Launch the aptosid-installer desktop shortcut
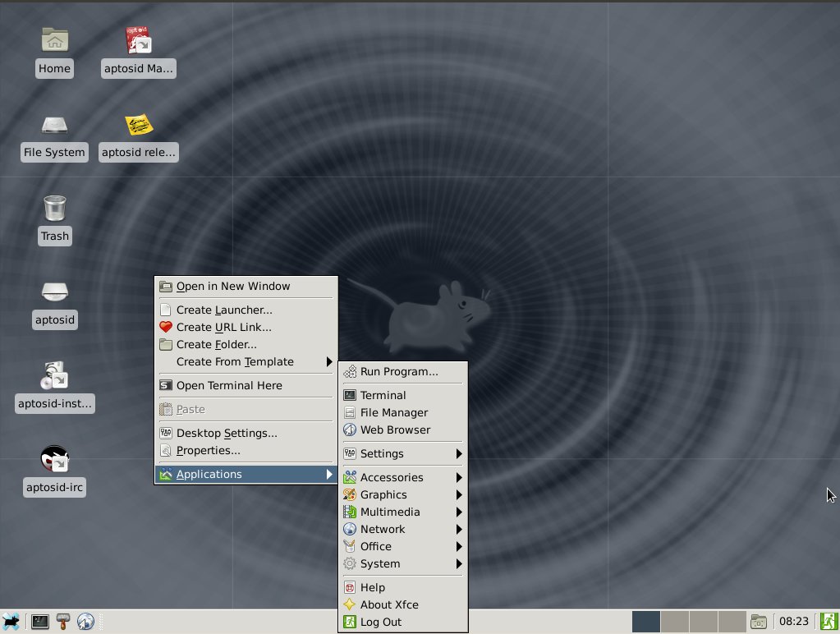The height and width of the screenshot is (634, 840). click(x=55, y=375)
